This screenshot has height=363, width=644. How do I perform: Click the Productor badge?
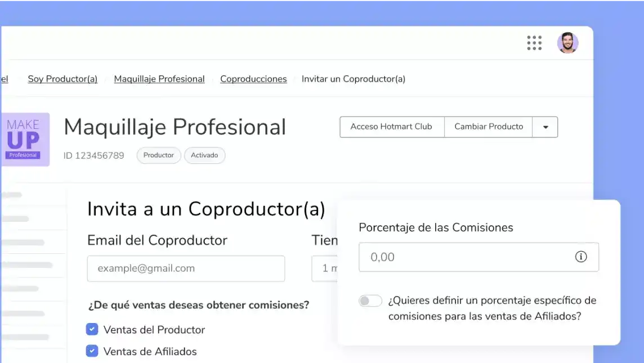[x=158, y=155]
